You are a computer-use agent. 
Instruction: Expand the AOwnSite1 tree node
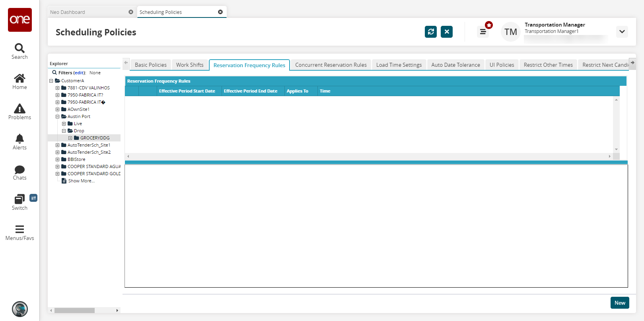58,109
